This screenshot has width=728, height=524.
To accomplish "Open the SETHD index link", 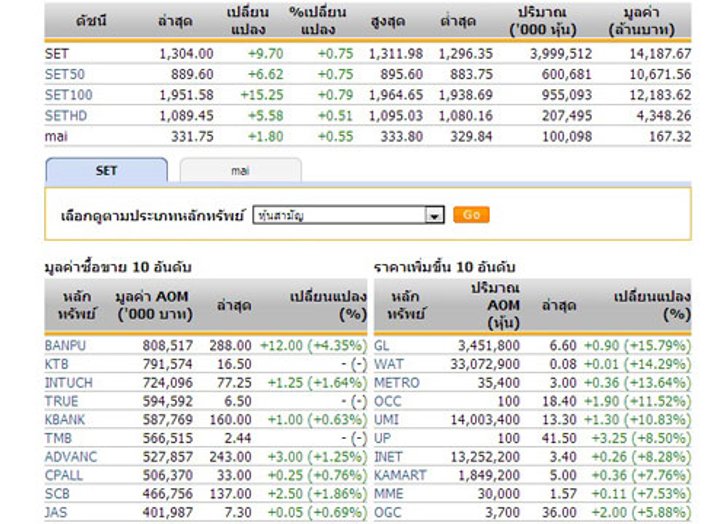I will pos(65,116).
